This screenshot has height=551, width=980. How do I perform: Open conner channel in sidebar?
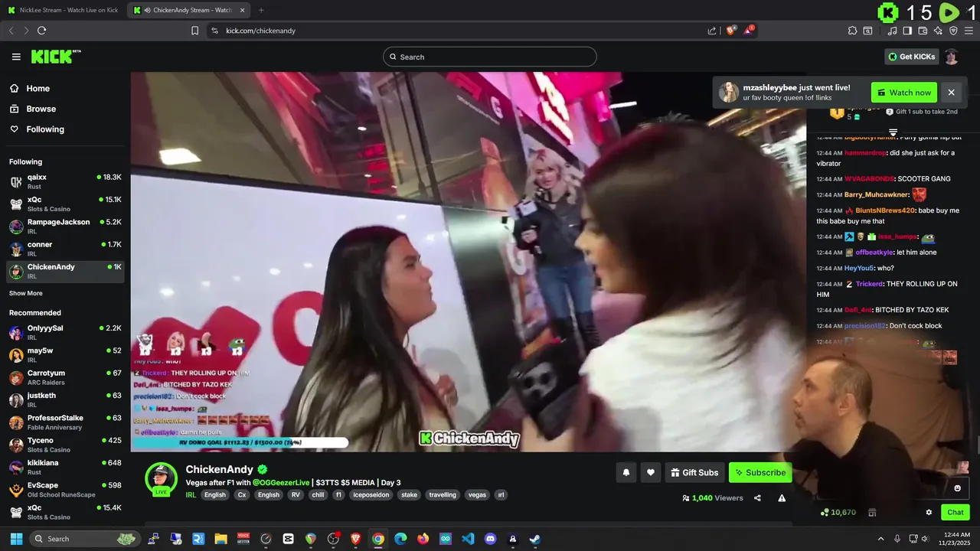click(65, 249)
